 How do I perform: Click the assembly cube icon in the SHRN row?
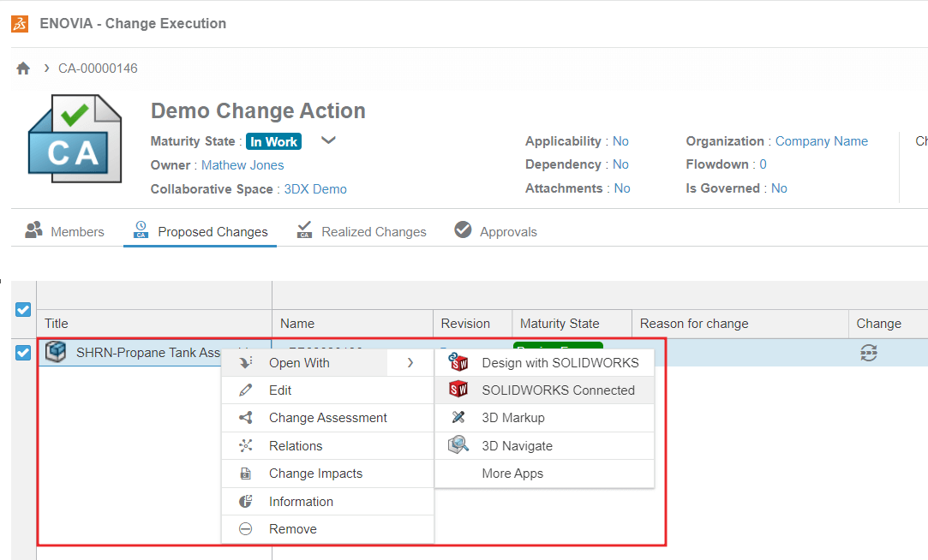[x=56, y=352]
